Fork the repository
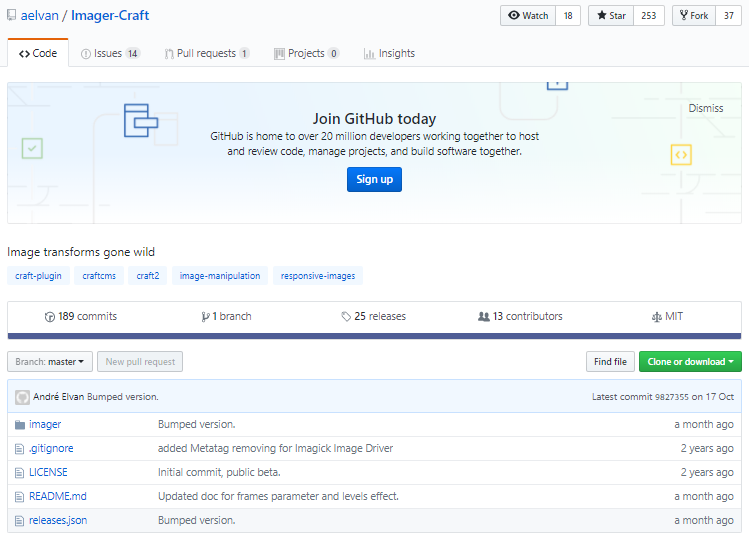This screenshot has width=749, height=539. tap(693, 16)
